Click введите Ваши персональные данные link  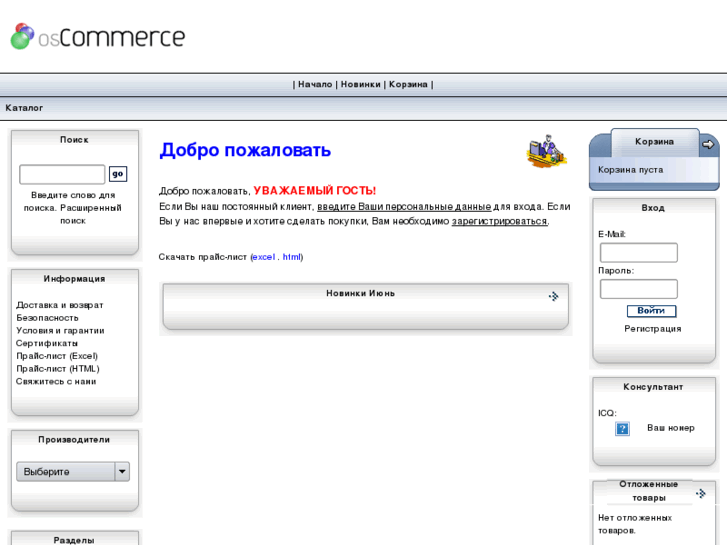(404, 206)
